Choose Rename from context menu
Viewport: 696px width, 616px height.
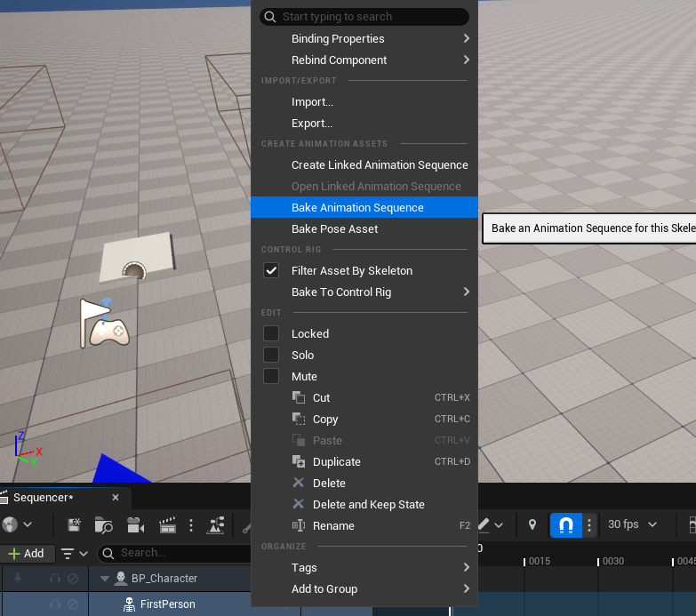(x=364, y=526)
